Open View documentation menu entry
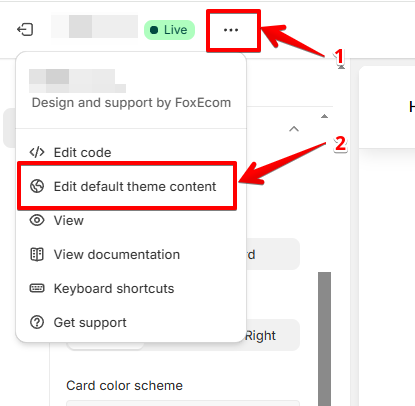This screenshot has height=406, width=415. tap(117, 254)
